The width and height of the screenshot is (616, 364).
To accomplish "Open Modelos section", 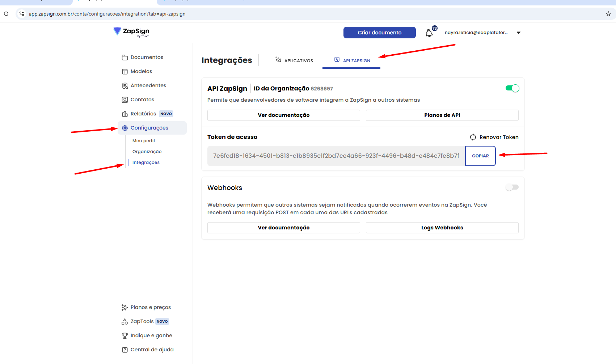I will tap(142, 71).
